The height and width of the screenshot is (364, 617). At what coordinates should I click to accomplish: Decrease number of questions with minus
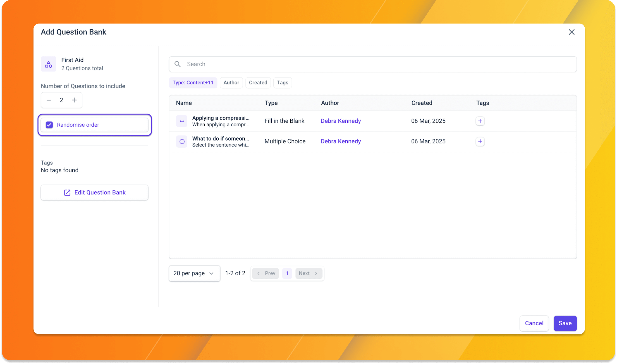49,100
